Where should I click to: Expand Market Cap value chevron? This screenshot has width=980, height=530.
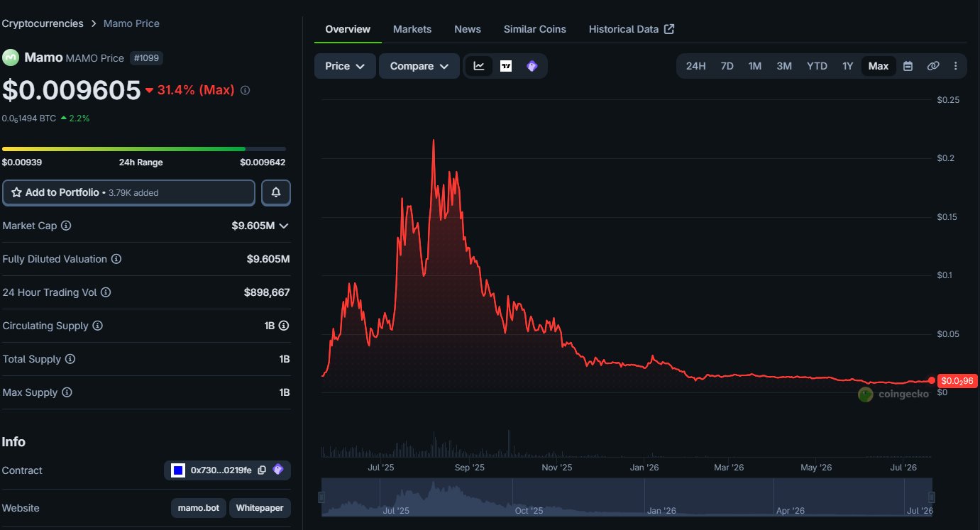coord(284,226)
